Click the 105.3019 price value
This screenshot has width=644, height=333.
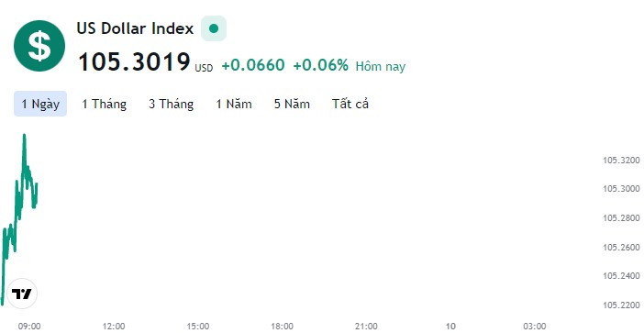click(x=134, y=62)
